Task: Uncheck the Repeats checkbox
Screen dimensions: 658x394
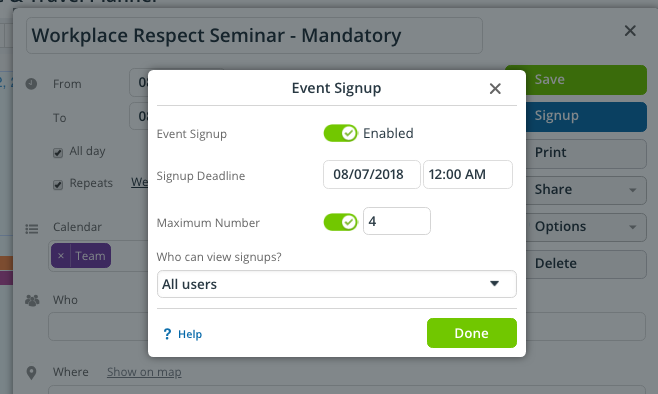Action: click(58, 185)
